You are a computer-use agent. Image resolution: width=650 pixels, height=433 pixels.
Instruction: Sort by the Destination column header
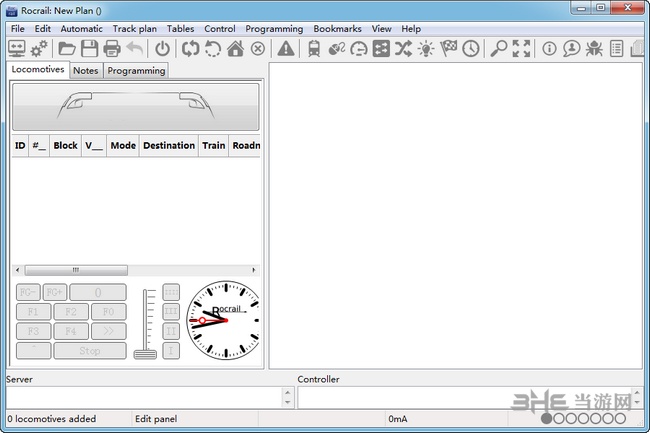pos(169,145)
